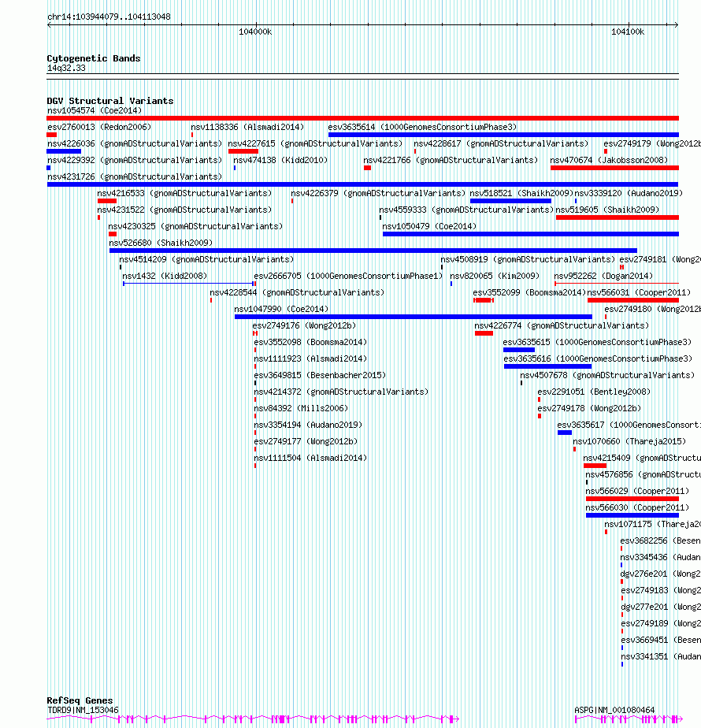Open nsv4226036 gnomAD structural variant label
The image size is (701, 728).
[135, 144]
